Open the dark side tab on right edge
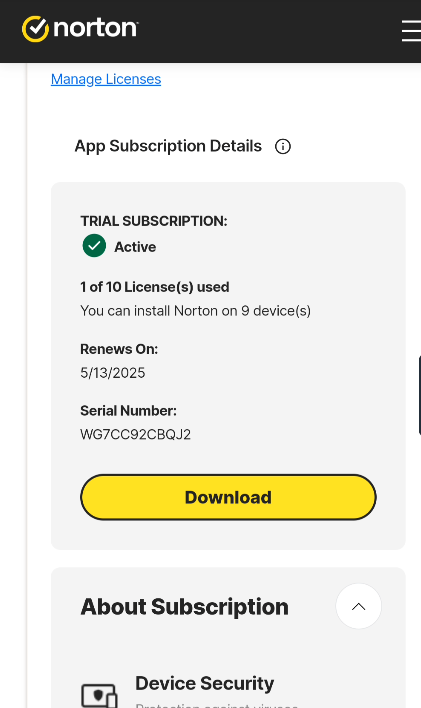Image resolution: width=421 pixels, height=708 pixels. pyautogui.click(x=420, y=395)
